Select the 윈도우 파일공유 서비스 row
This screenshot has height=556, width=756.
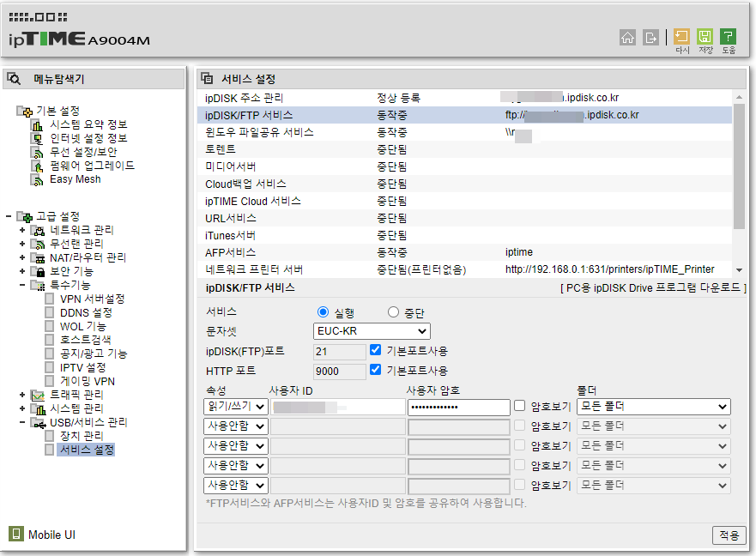[464, 132]
